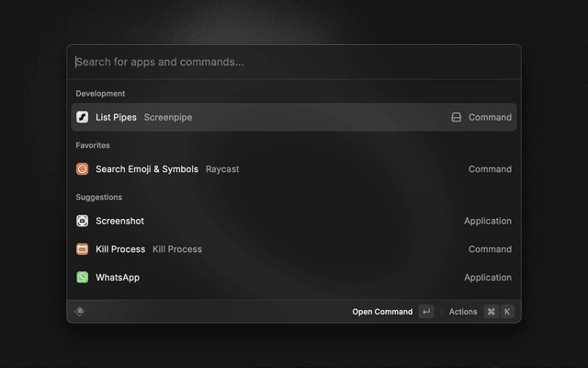Click the Search Emoji & Symbols icon
This screenshot has height=368, width=588.
tap(82, 169)
